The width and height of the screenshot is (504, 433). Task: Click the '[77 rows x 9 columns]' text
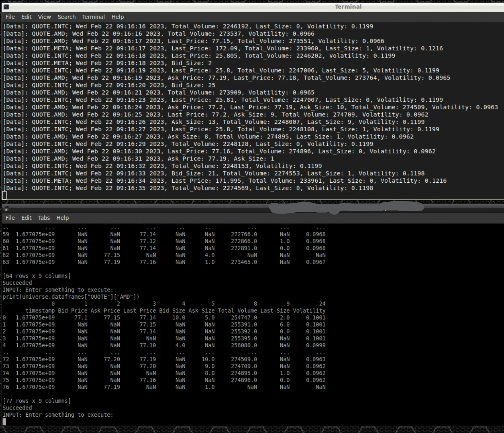tap(37, 401)
